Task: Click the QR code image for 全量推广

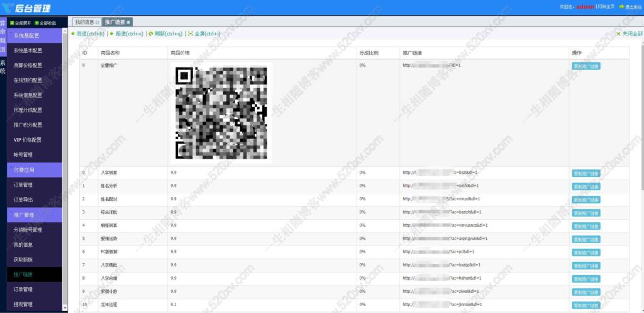Action: coord(221,112)
